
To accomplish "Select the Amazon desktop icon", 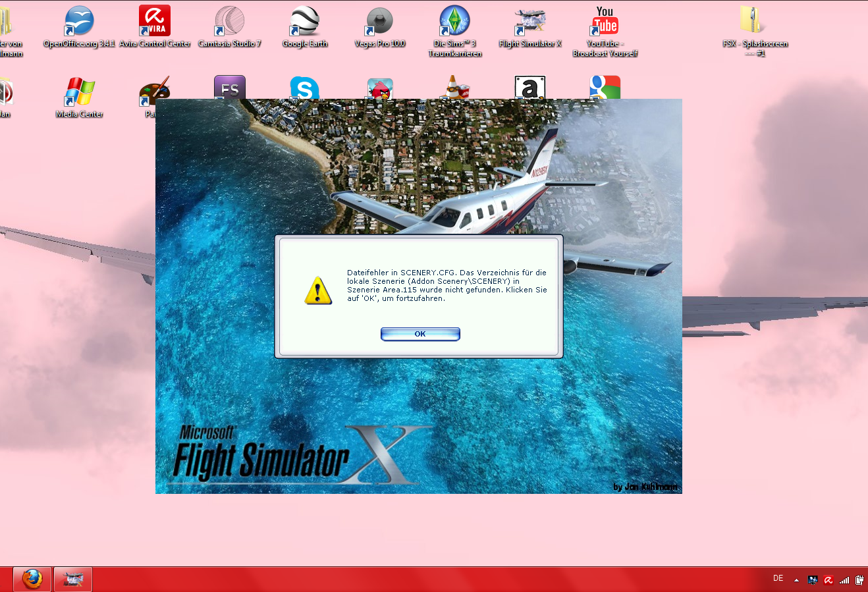I will [x=530, y=87].
